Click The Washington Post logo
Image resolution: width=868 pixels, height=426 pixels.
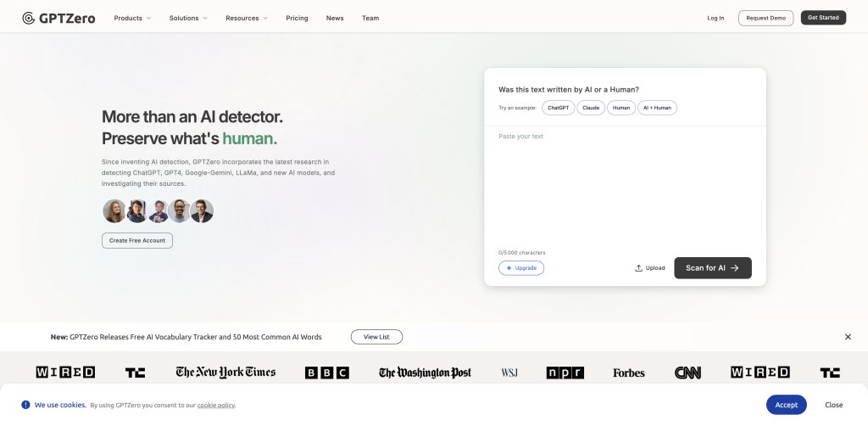click(x=425, y=373)
